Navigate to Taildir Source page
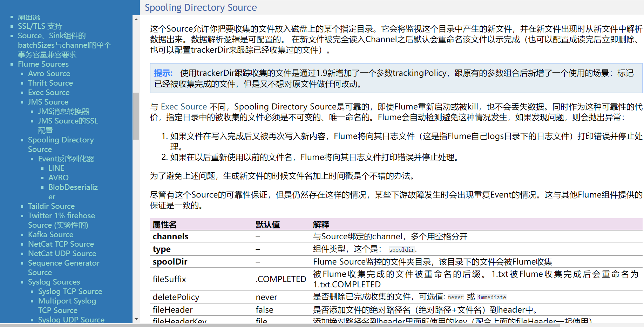The image size is (644, 327). pos(51,206)
